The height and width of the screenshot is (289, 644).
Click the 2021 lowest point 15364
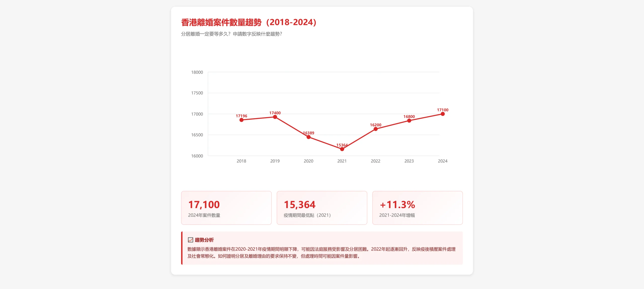pos(342,149)
